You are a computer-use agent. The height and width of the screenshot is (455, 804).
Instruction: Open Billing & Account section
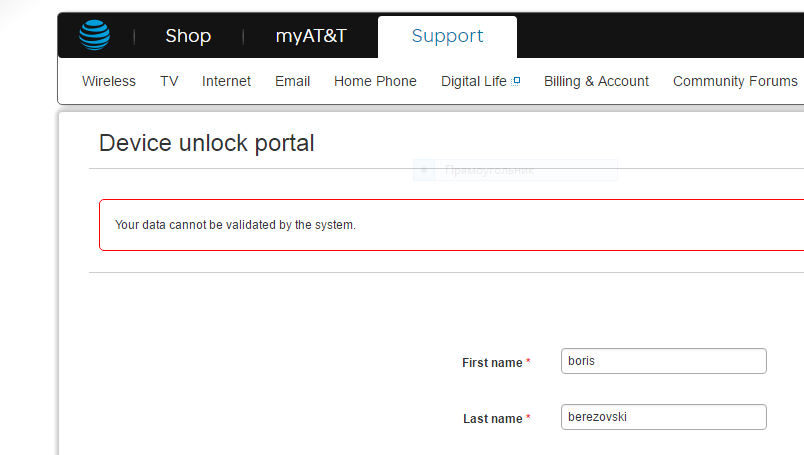596,81
